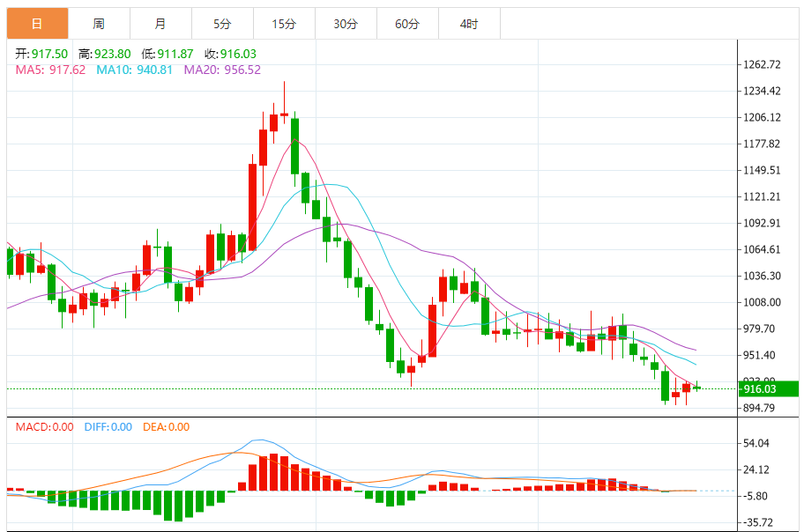
Task: Open the 15分 interval tab
Action: point(284,24)
